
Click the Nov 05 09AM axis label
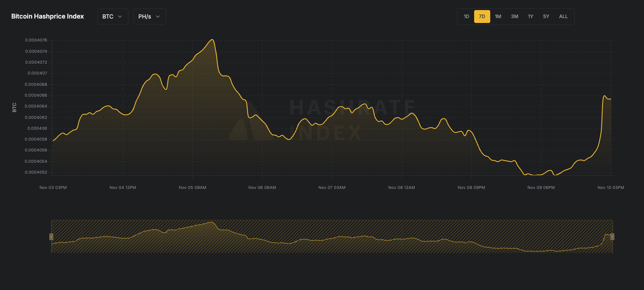tap(192, 188)
